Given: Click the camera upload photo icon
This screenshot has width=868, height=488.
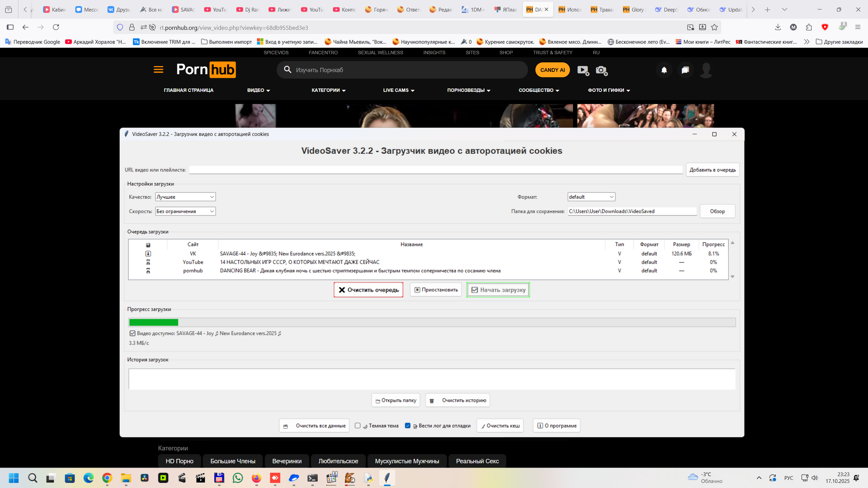Looking at the screenshot, I should point(601,70).
